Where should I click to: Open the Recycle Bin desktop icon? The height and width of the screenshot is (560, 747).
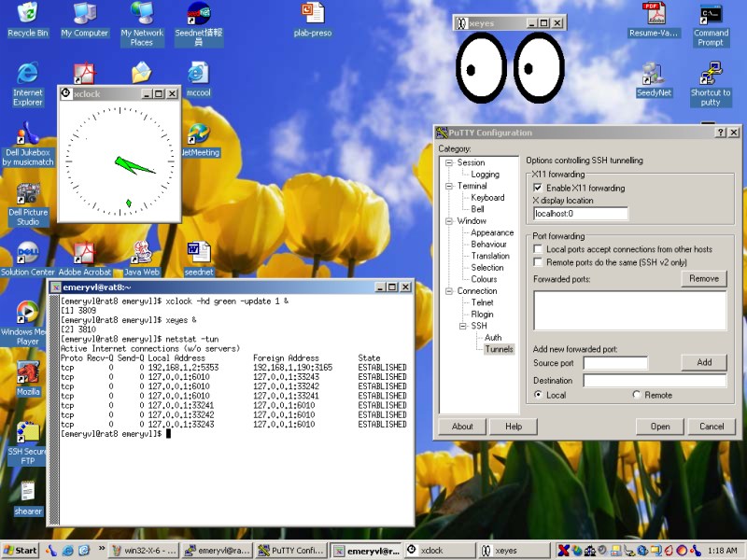[x=27, y=14]
